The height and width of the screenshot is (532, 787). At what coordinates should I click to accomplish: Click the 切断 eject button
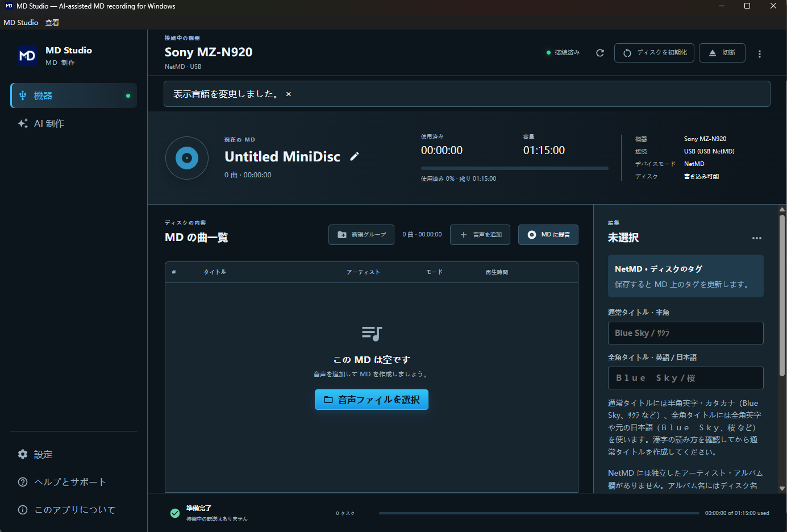coord(722,53)
